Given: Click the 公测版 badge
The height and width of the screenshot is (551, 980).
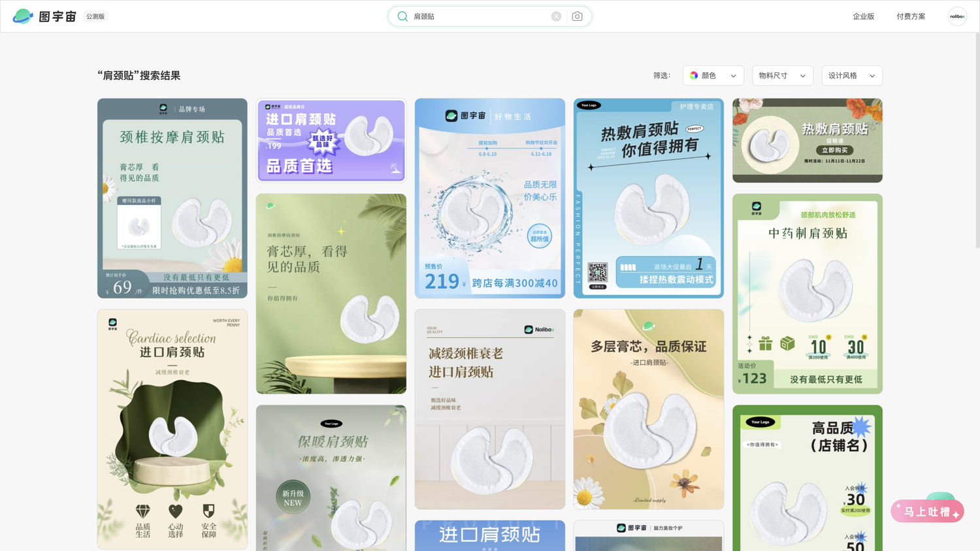Looking at the screenshot, I should coord(95,16).
